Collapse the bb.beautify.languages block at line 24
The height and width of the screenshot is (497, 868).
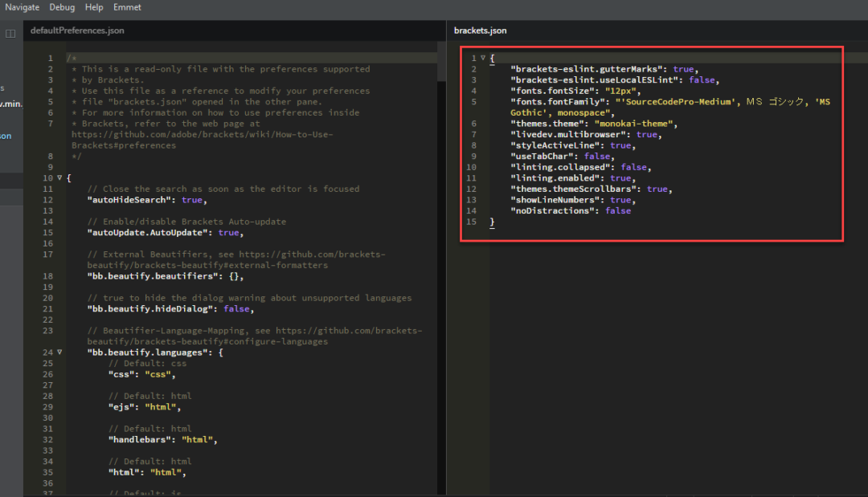59,352
